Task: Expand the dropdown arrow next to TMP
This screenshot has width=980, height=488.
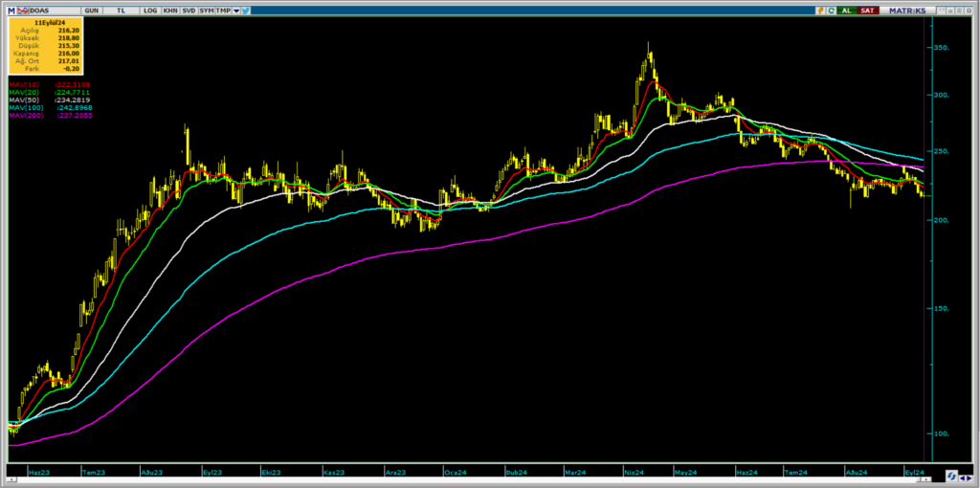Action: click(x=234, y=10)
